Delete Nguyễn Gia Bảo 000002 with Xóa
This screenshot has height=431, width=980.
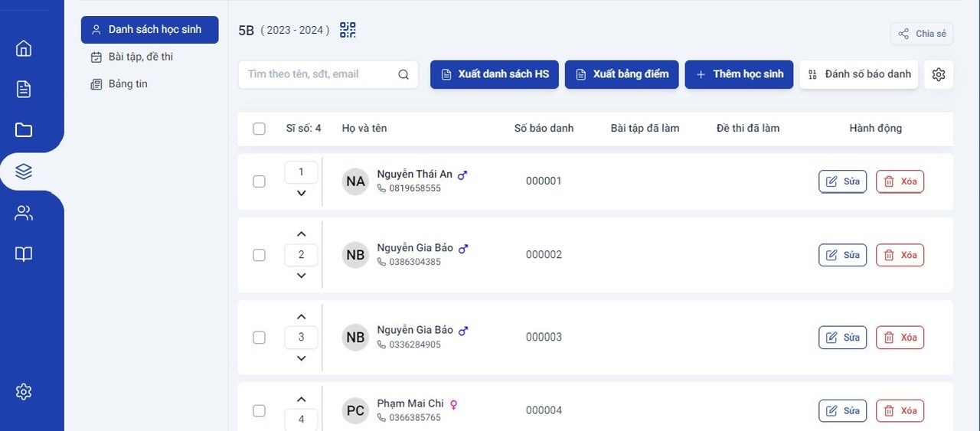coord(900,255)
